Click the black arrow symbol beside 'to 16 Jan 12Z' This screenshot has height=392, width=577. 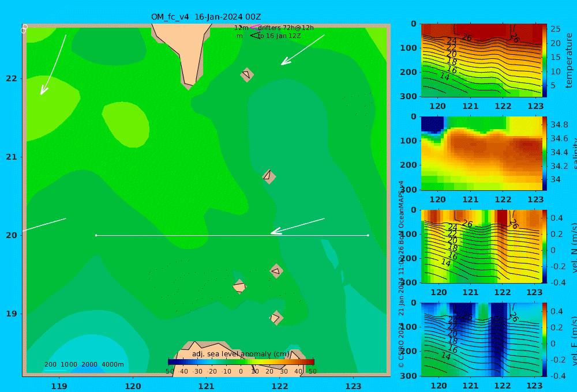point(255,36)
